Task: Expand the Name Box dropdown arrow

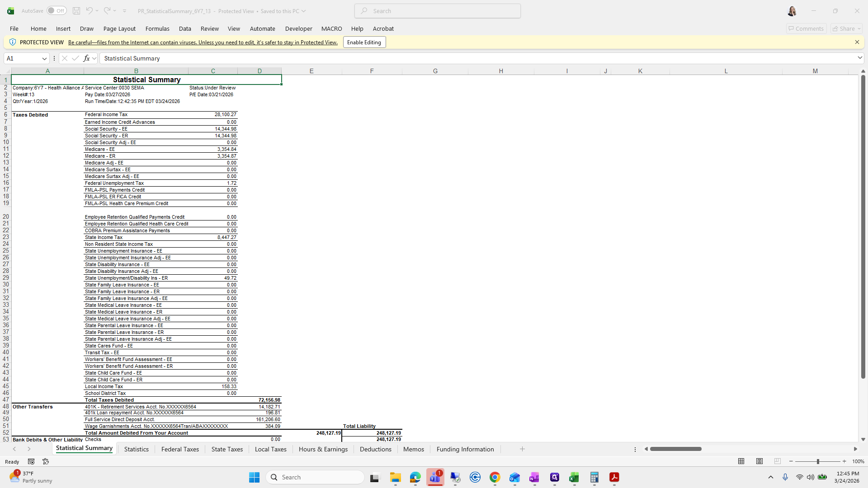Action: tap(44, 58)
